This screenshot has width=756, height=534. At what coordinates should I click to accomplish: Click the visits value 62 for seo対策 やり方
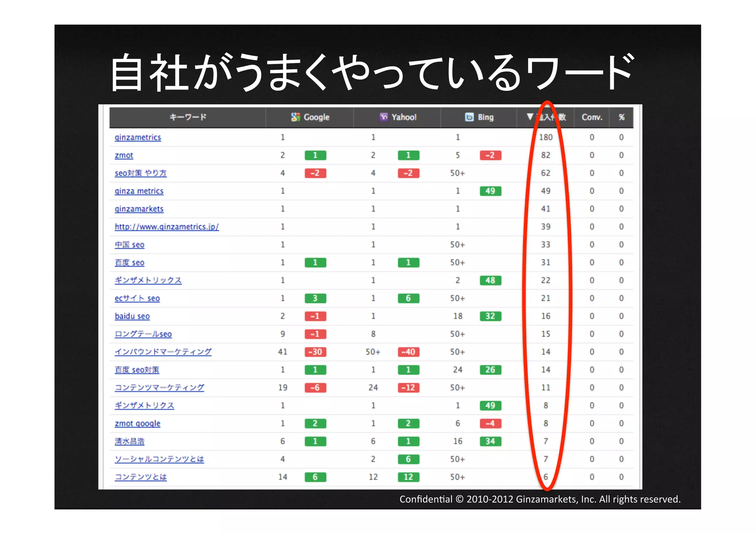[x=546, y=173]
